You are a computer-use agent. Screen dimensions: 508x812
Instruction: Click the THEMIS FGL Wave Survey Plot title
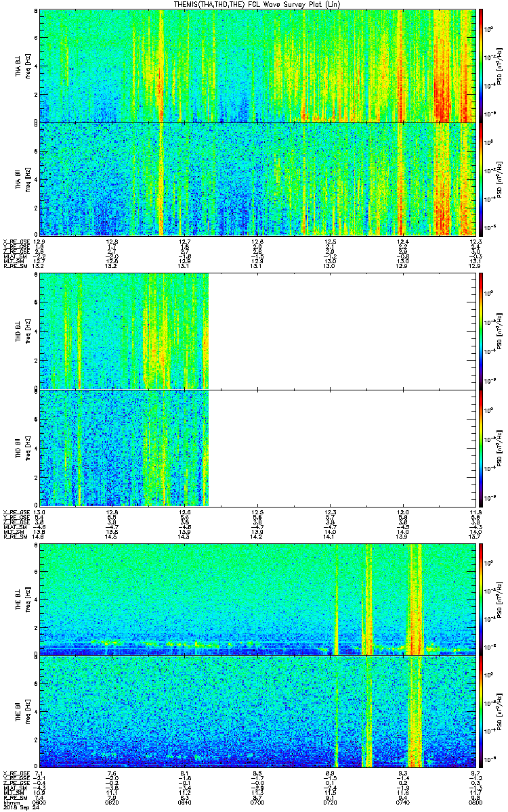click(257, 5)
